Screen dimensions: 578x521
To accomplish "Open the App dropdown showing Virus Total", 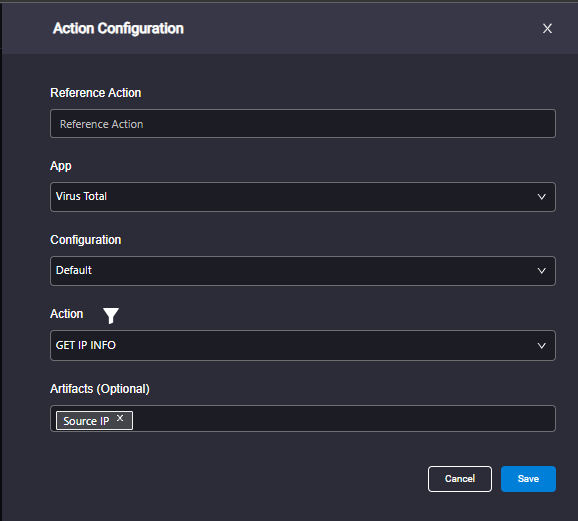I will point(303,197).
